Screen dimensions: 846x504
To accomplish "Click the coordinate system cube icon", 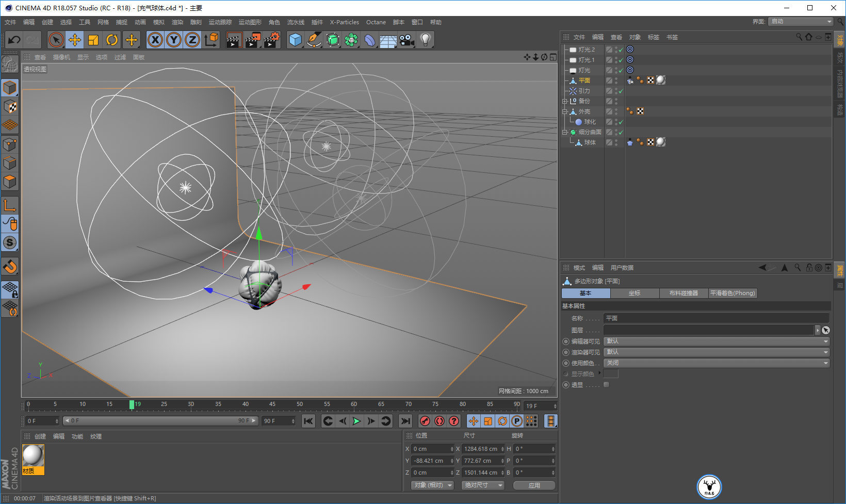I will [x=211, y=40].
